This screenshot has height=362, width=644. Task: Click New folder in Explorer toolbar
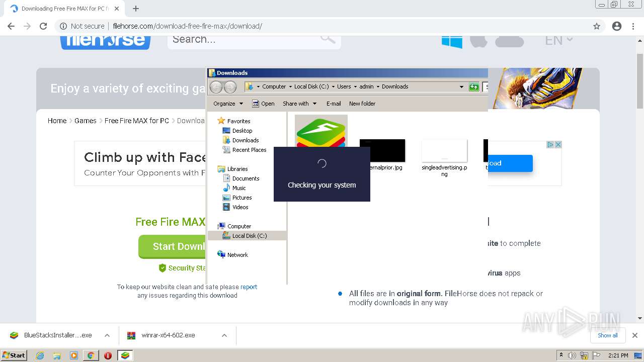(362, 104)
